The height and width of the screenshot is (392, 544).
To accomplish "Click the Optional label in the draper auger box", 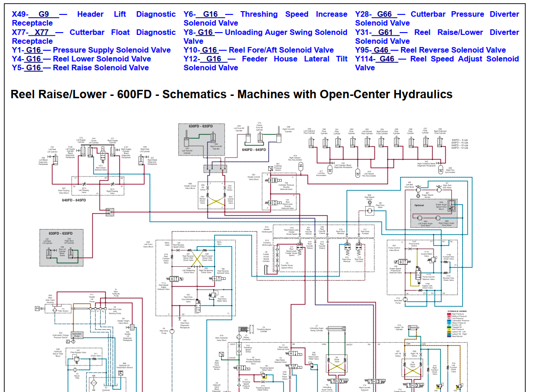I will point(419,205).
